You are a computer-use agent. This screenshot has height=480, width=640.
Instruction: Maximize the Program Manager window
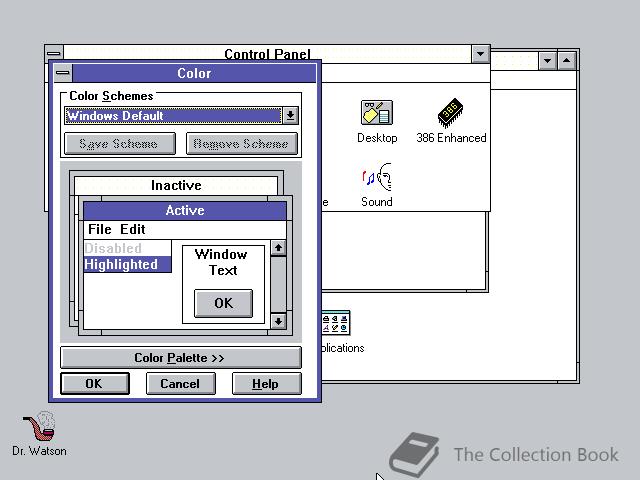click(567, 61)
